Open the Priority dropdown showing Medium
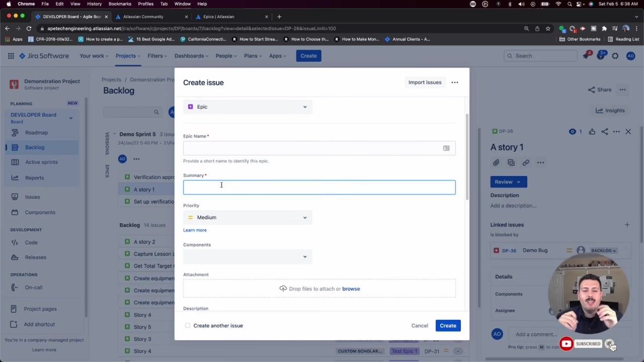 point(248,217)
